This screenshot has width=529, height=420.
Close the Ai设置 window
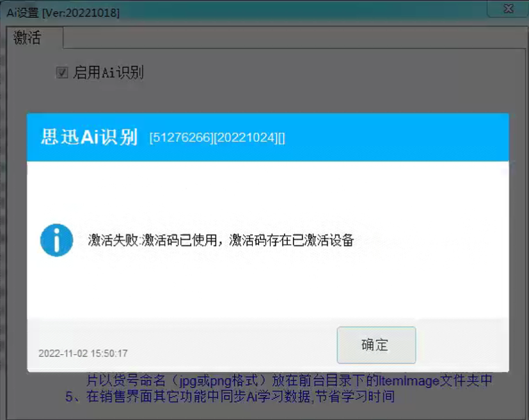tap(508, 8)
